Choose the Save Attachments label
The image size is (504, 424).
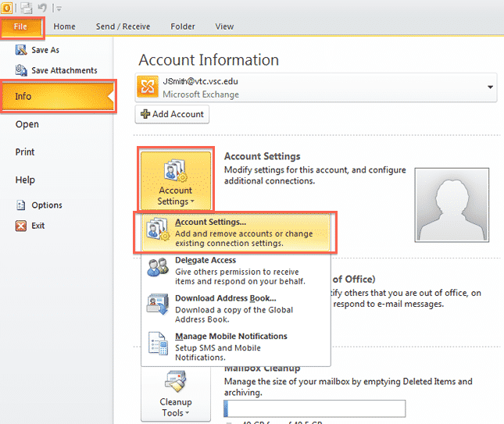pyautogui.click(x=64, y=70)
